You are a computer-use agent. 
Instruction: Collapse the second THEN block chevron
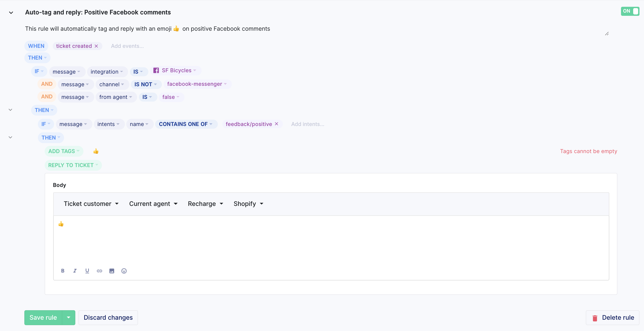point(10,110)
